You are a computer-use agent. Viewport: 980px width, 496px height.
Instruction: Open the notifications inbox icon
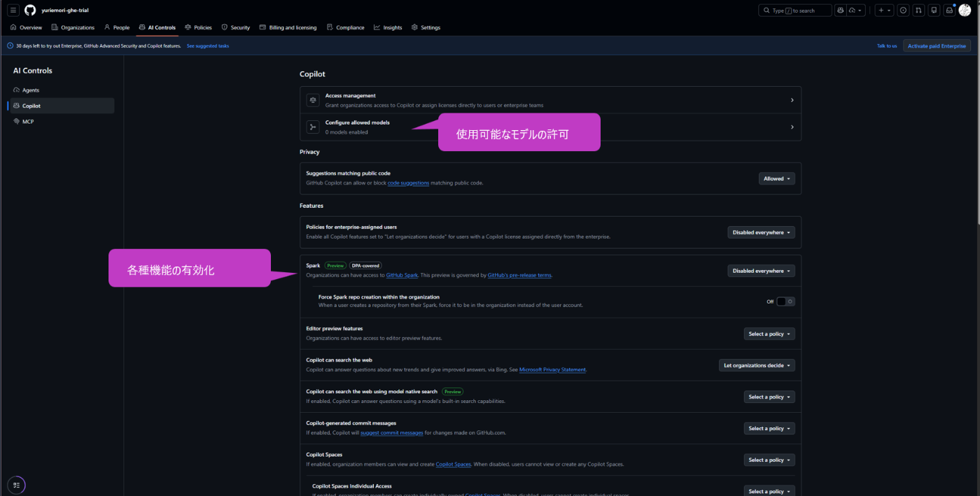(x=949, y=10)
